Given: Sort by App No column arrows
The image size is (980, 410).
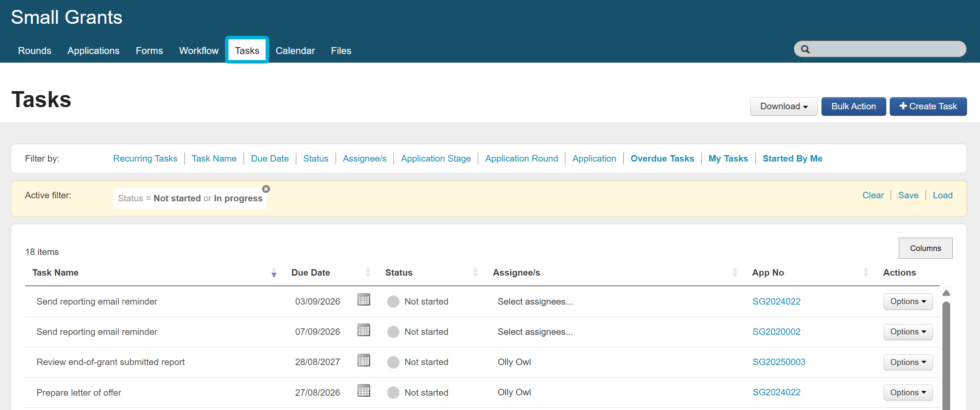Looking at the screenshot, I should pos(866,273).
